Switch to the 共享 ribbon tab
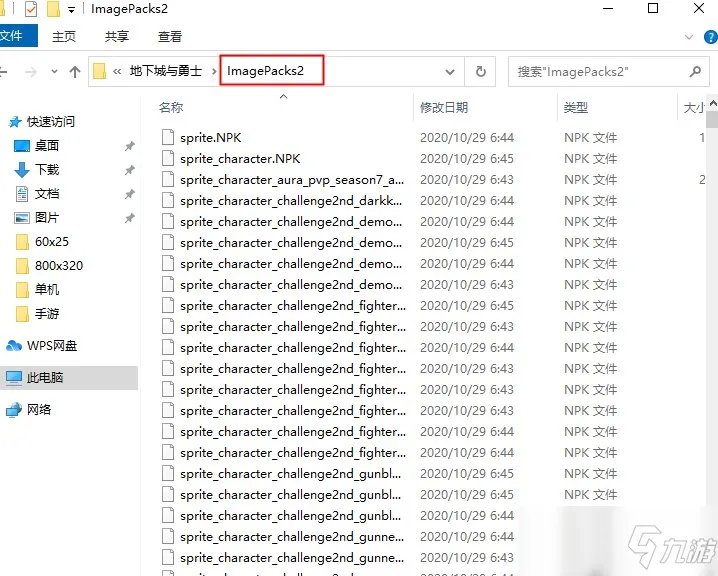The height and width of the screenshot is (576, 718). [116, 37]
